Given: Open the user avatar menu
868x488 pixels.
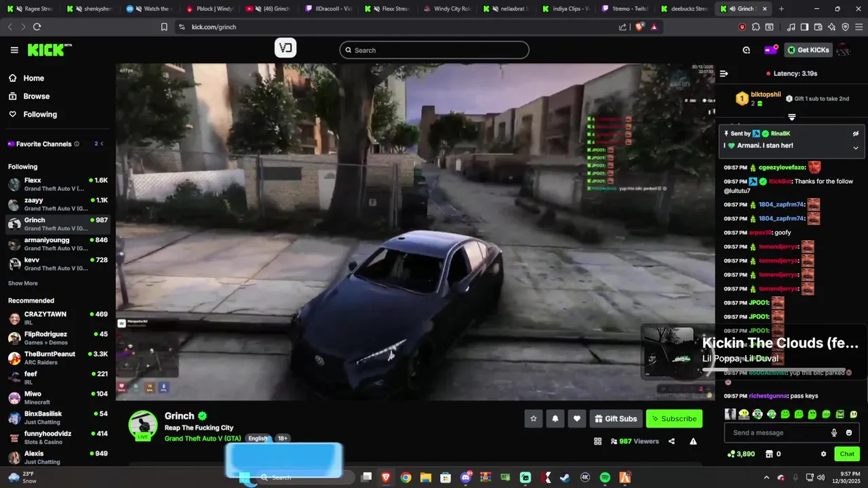Looking at the screenshot, I should point(844,49).
